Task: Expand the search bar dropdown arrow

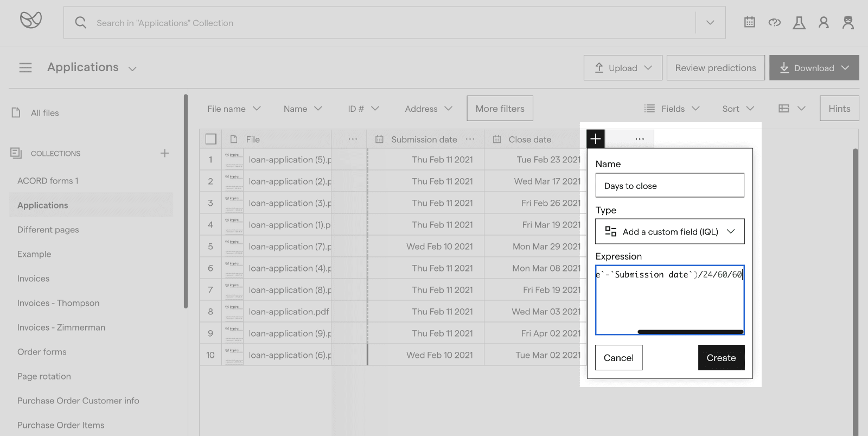Action: [710, 23]
